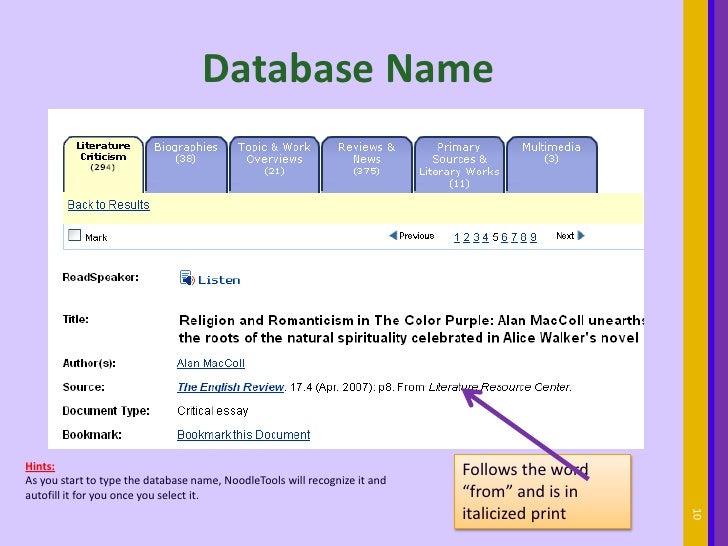The height and width of the screenshot is (546, 728).
Task: Go to result page 3
Action: coord(476,237)
